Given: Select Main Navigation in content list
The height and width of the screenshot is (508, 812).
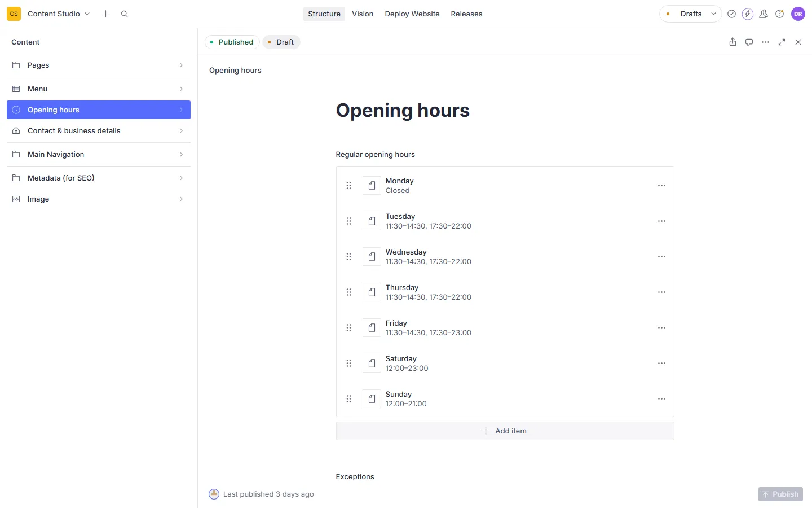Looking at the screenshot, I should click(x=99, y=155).
